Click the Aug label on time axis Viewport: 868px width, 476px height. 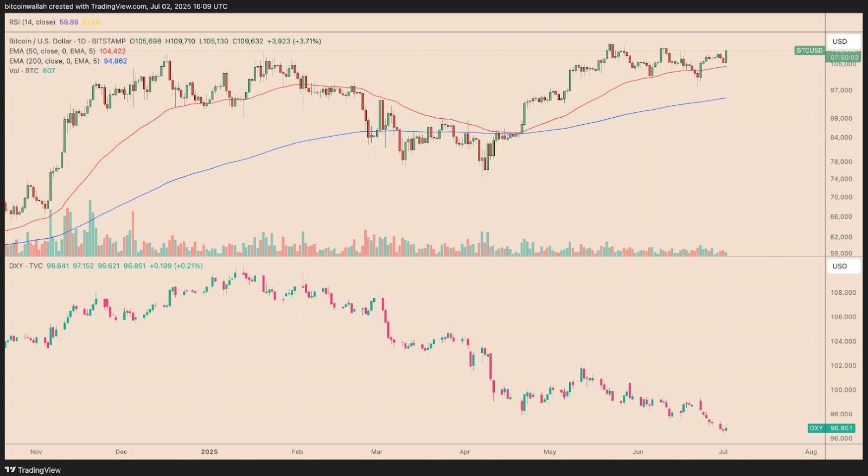click(x=810, y=452)
